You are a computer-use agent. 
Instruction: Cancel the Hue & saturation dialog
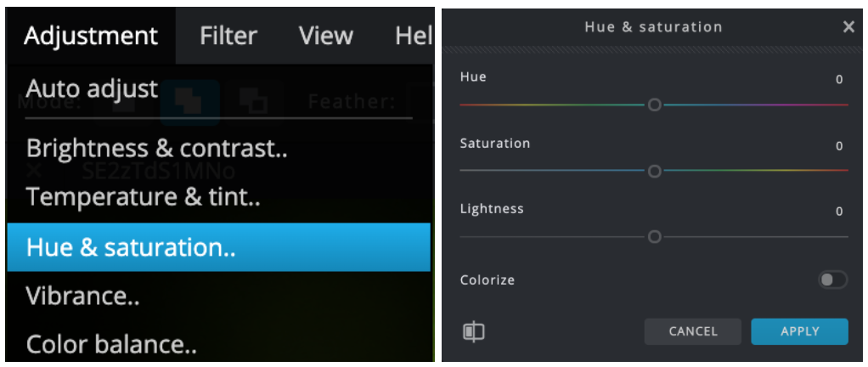click(692, 331)
